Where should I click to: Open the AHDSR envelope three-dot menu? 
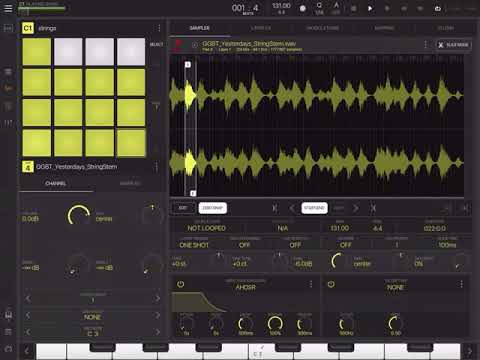pyautogui.click(x=311, y=284)
